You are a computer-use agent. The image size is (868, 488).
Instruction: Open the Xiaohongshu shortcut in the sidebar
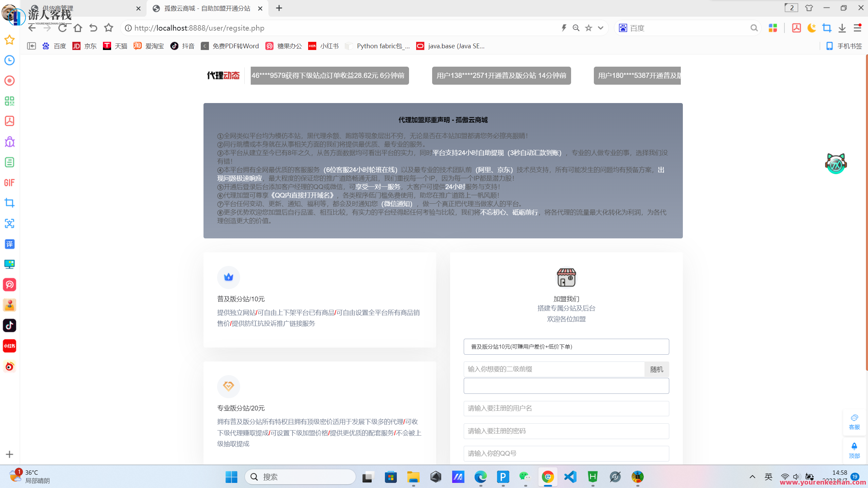coord(10,346)
